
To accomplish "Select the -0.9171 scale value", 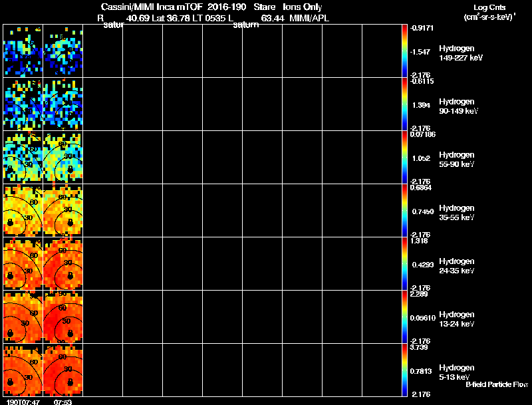I will pyautogui.click(x=422, y=28).
